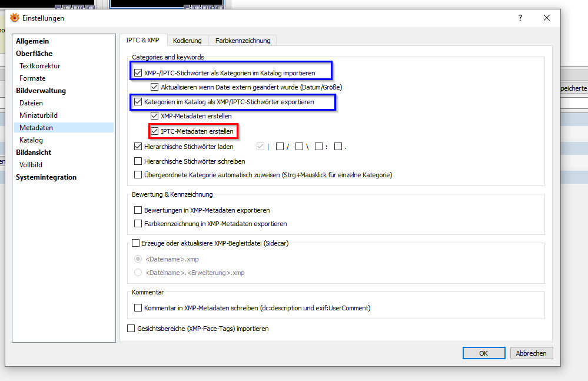Select the <Dateiname>.xmp radio option
This screenshot has width=588, height=381.
(x=138, y=259)
